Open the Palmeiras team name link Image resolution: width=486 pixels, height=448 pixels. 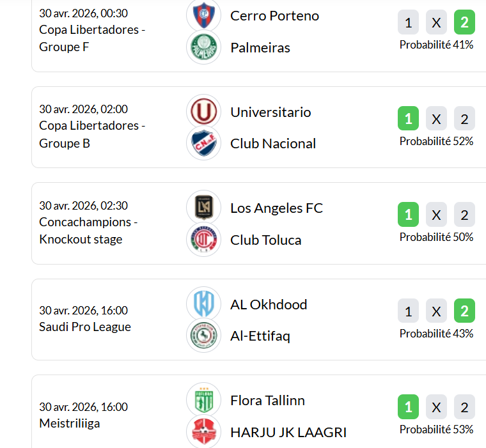tap(260, 48)
